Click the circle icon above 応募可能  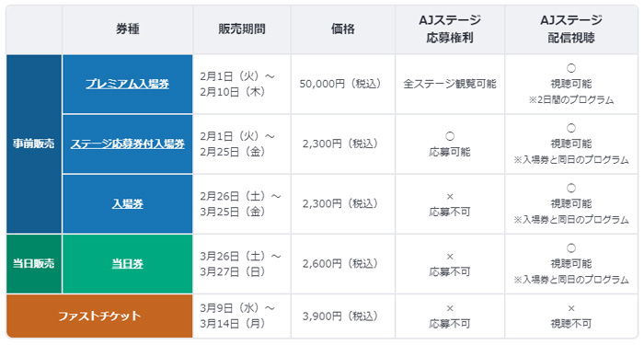click(450, 136)
